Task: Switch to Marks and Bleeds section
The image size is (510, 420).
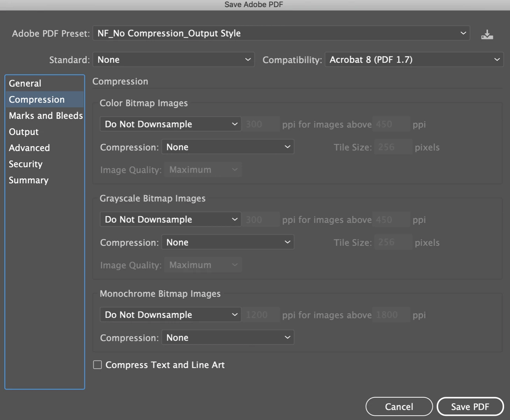Action: [x=45, y=115]
